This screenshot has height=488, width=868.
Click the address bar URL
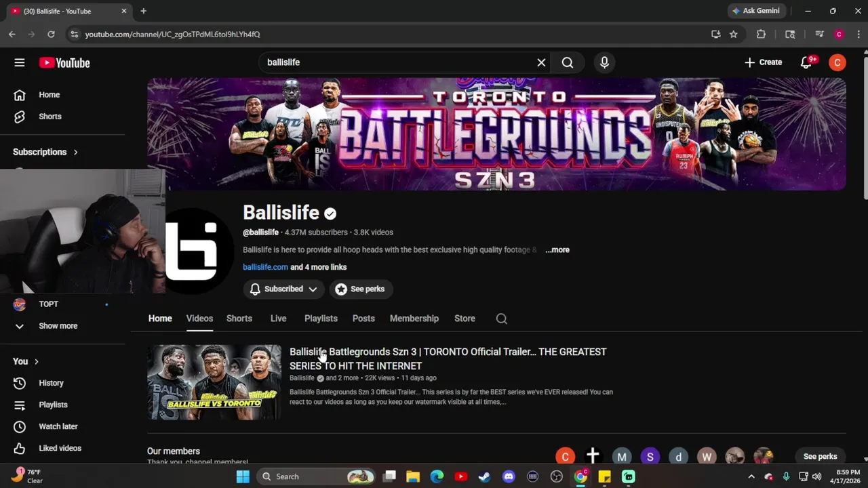pyautogui.click(x=172, y=35)
